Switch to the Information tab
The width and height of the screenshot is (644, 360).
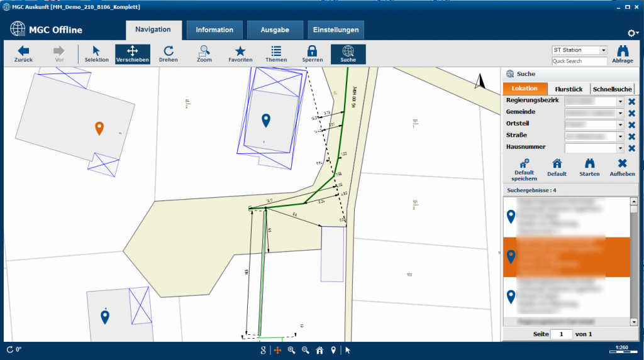click(x=214, y=30)
